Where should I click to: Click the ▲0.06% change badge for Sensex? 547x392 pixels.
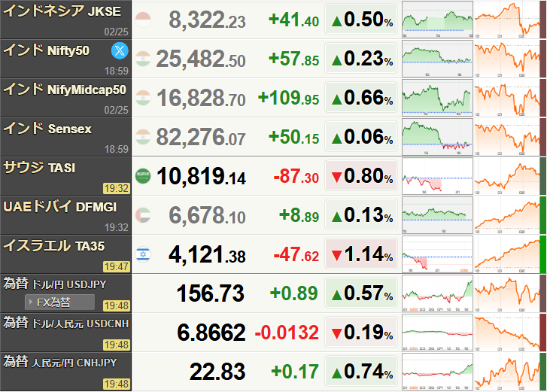click(361, 136)
